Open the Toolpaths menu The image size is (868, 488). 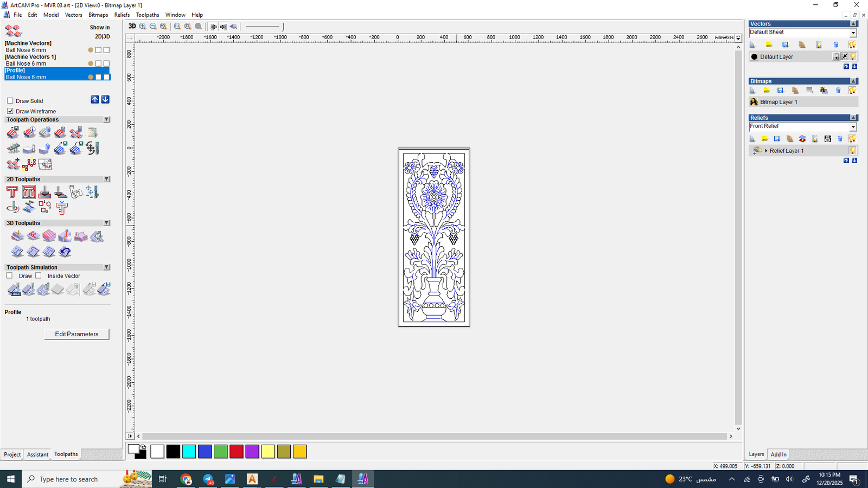pyautogui.click(x=147, y=15)
